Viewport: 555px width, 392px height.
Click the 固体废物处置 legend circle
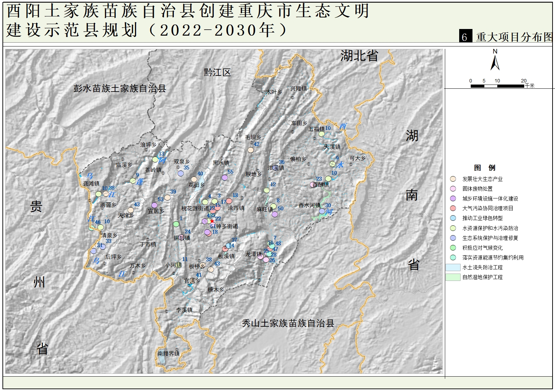(x=453, y=189)
